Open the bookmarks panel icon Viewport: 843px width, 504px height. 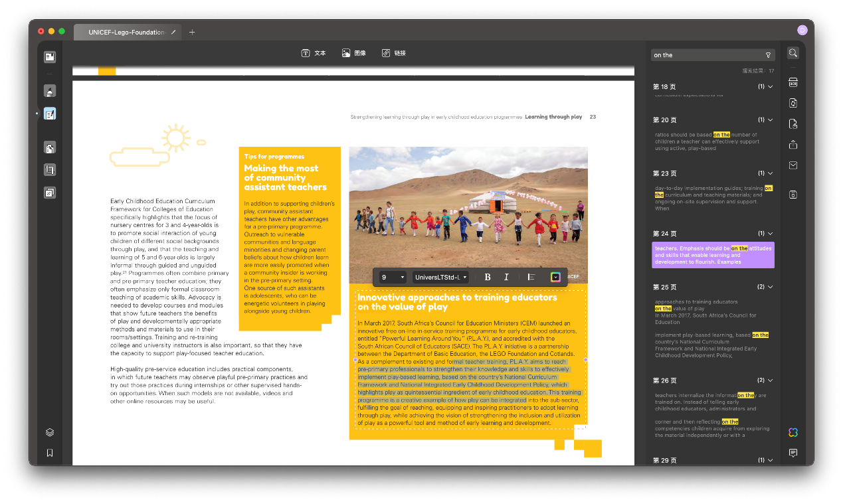click(50, 453)
